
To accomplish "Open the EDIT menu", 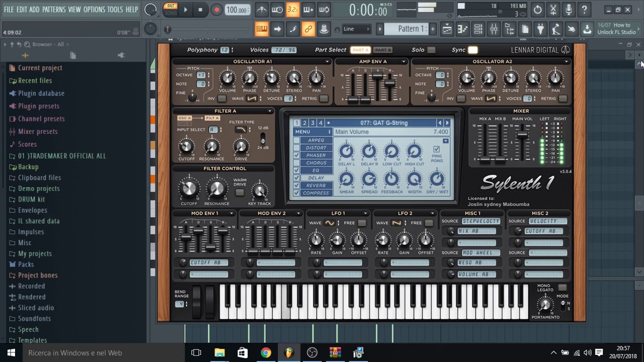I will click(22, 10).
